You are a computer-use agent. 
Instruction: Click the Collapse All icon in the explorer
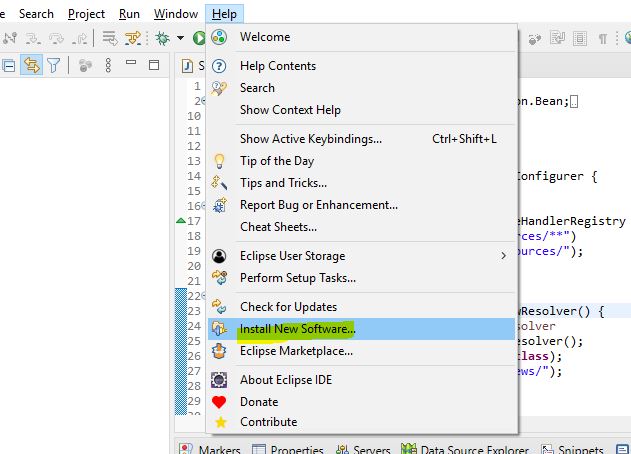point(8,65)
